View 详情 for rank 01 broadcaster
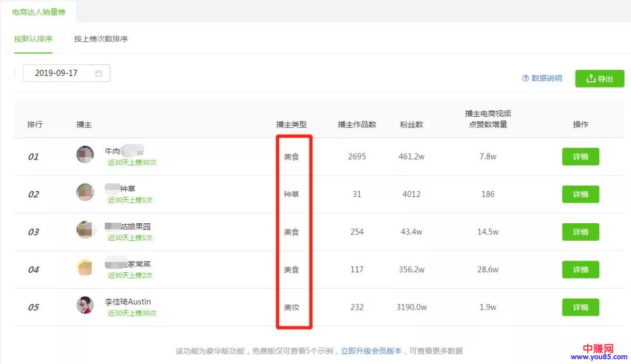The width and height of the screenshot is (631, 364). point(580,157)
